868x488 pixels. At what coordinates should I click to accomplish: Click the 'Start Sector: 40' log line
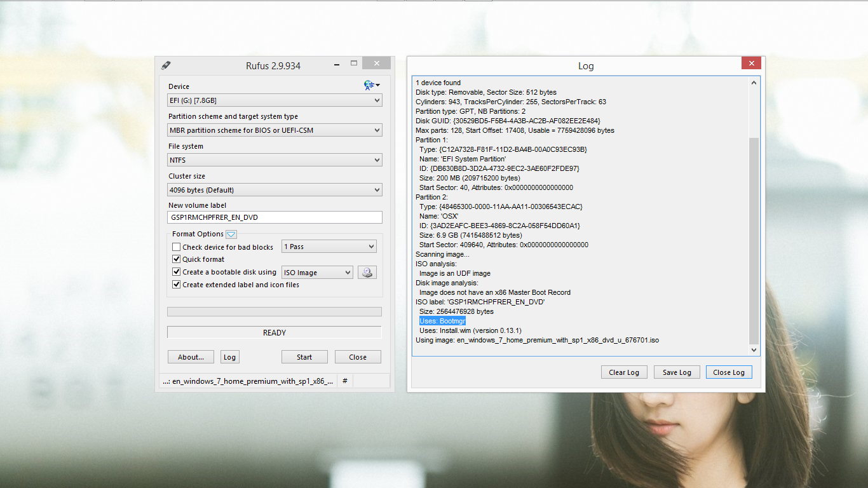tap(496, 187)
